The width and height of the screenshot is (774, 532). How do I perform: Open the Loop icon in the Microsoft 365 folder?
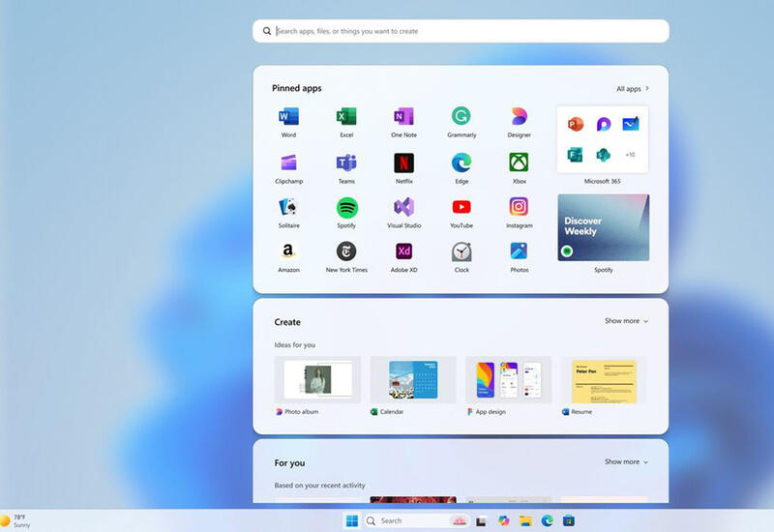pos(603,124)
